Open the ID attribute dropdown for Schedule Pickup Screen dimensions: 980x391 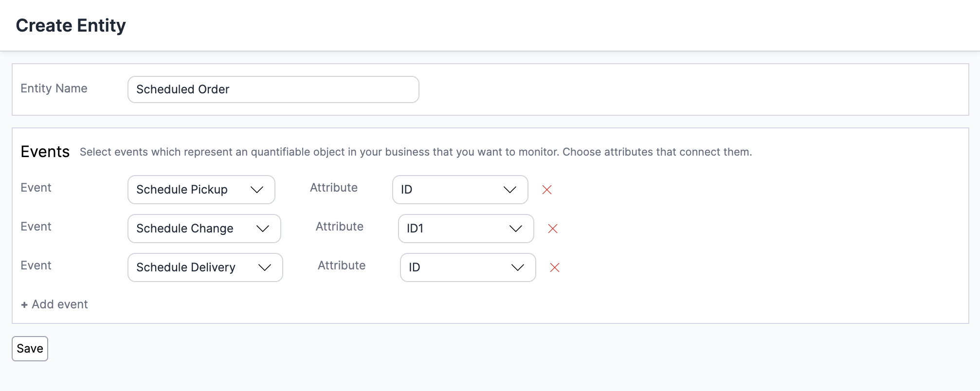(460, 190)
